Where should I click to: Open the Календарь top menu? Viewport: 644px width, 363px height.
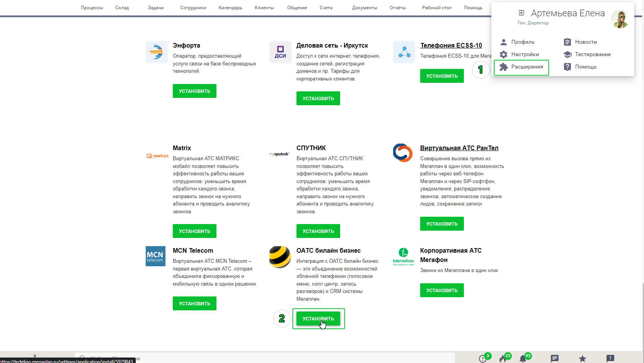tap(230, 8)
